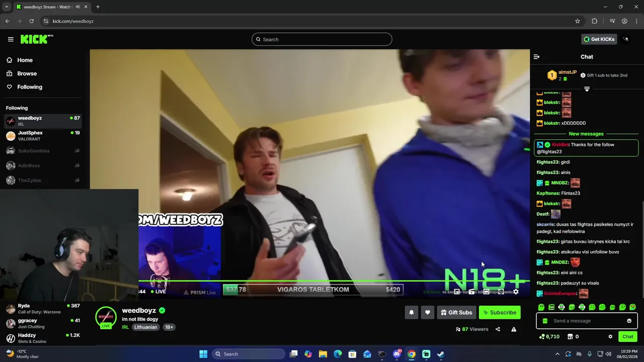Screen dimensions: 644x362
Task: Open clip creation icon in player
Action: point(471,292)
